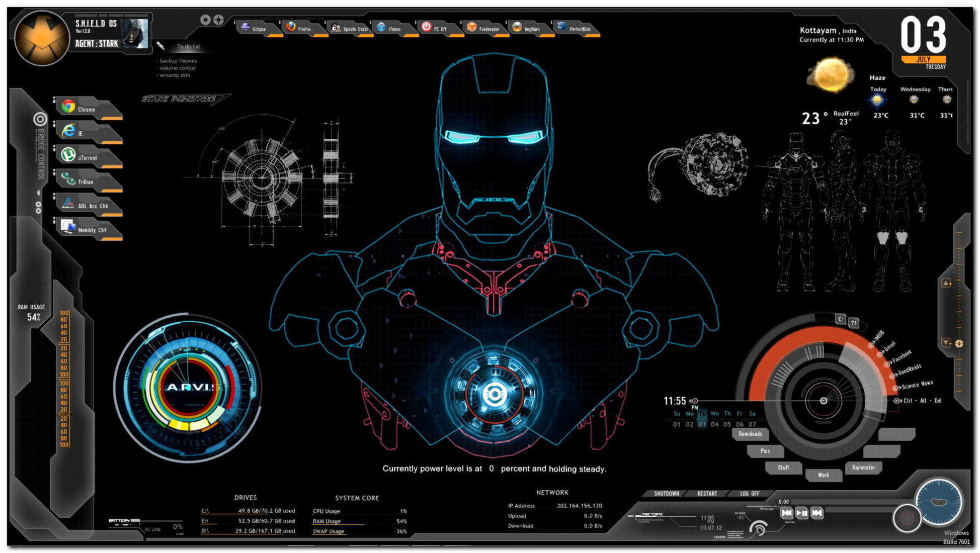Open uTorrent from the left launcher

(x=89, y=156)
